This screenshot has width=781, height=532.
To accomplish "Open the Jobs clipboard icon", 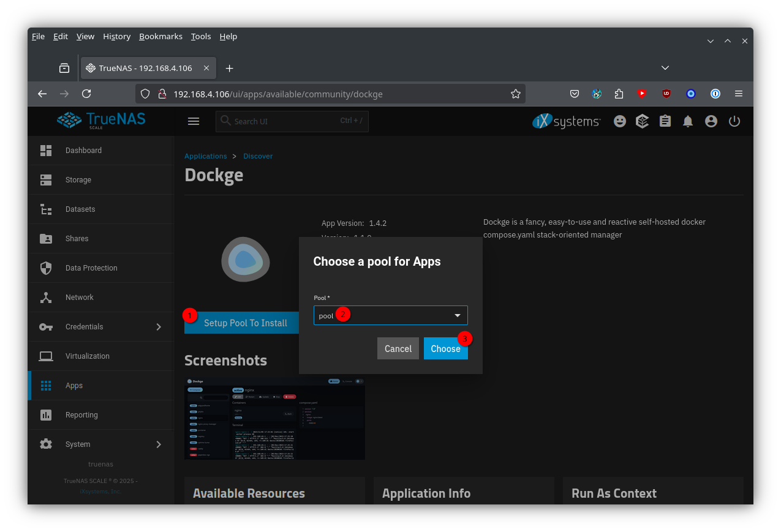I will tap(665, 121).
